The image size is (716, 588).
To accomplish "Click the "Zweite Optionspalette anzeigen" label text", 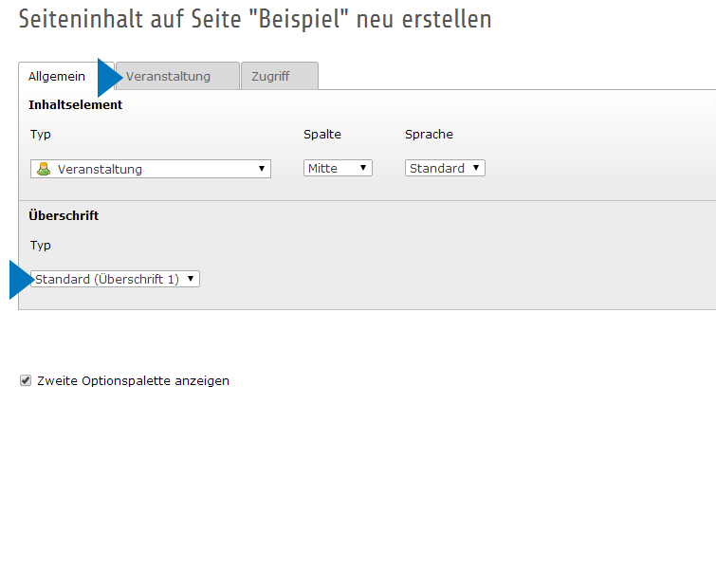I will (x=133, y=381).
